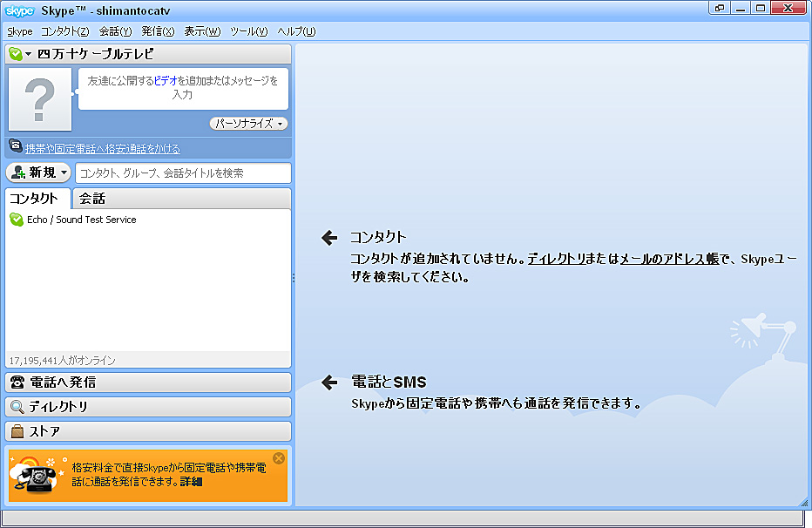Click the telephone icon on 電話へ発信

tap(17, 382)
